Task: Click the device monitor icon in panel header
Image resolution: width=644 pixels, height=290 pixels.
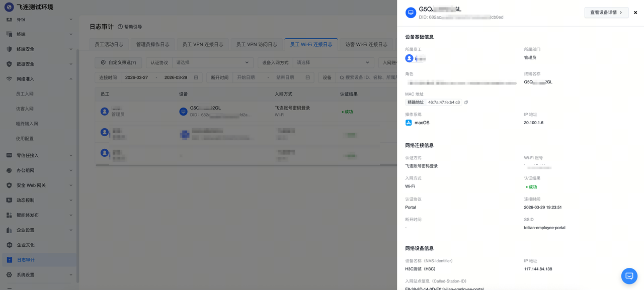Action: click(411, 13)
